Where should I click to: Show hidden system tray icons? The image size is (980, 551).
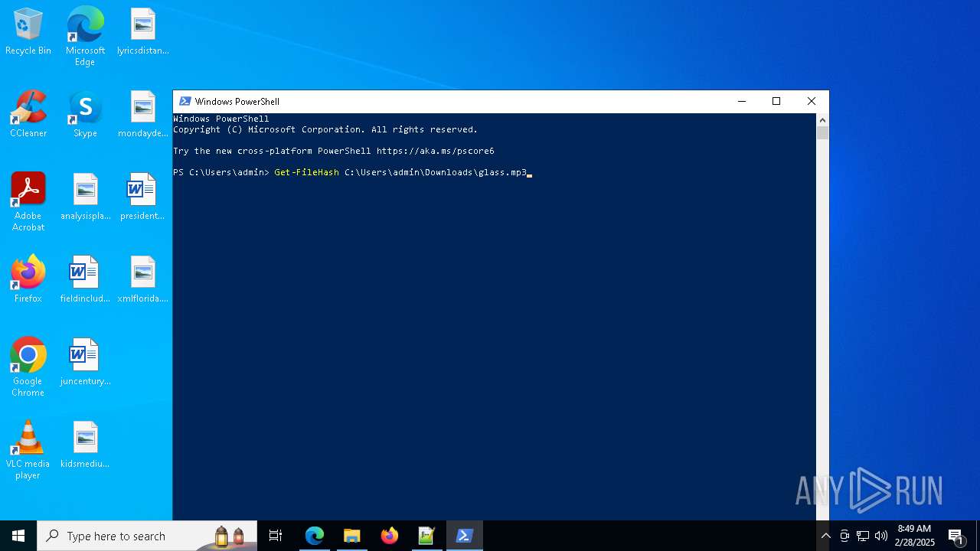[825, 536]
